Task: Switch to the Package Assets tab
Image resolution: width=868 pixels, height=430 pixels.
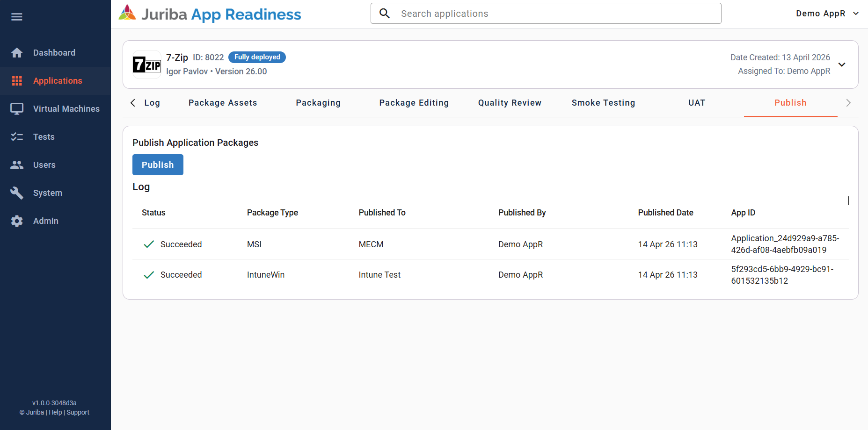Action: tap(223, 103)
